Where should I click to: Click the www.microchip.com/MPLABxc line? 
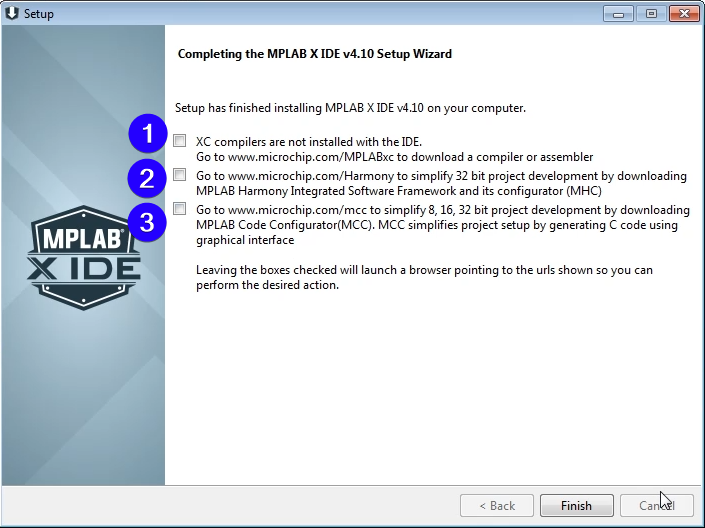point(394,157)
